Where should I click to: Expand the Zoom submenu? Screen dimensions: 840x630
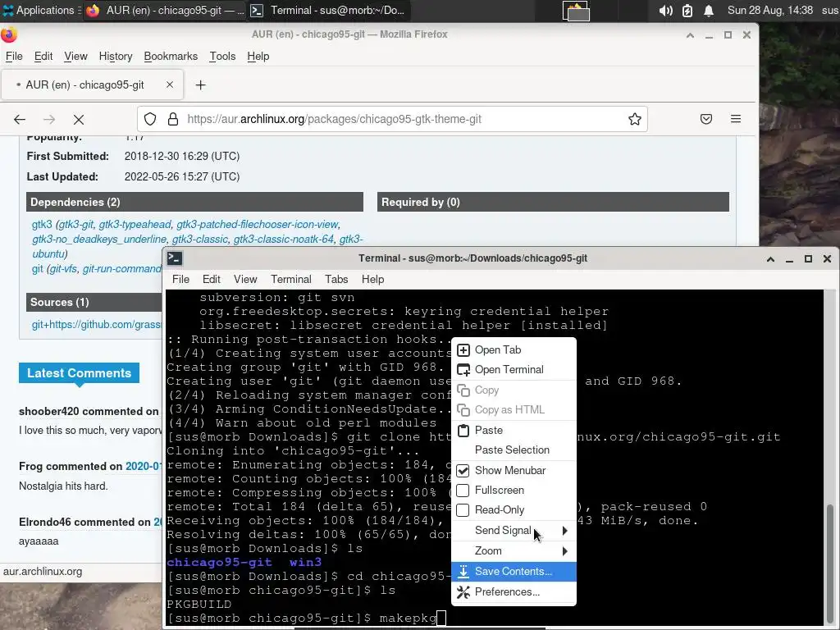point(514,550)
